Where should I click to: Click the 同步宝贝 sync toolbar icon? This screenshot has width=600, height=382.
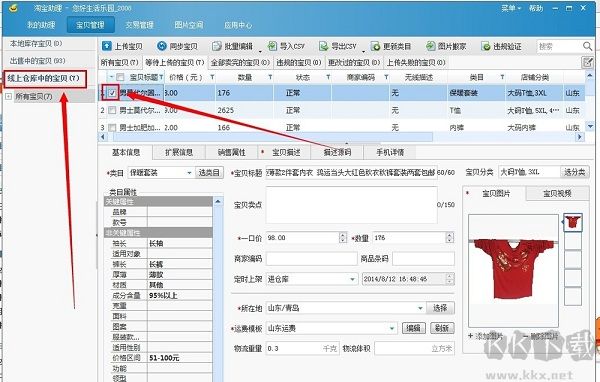tap(162, 46)
